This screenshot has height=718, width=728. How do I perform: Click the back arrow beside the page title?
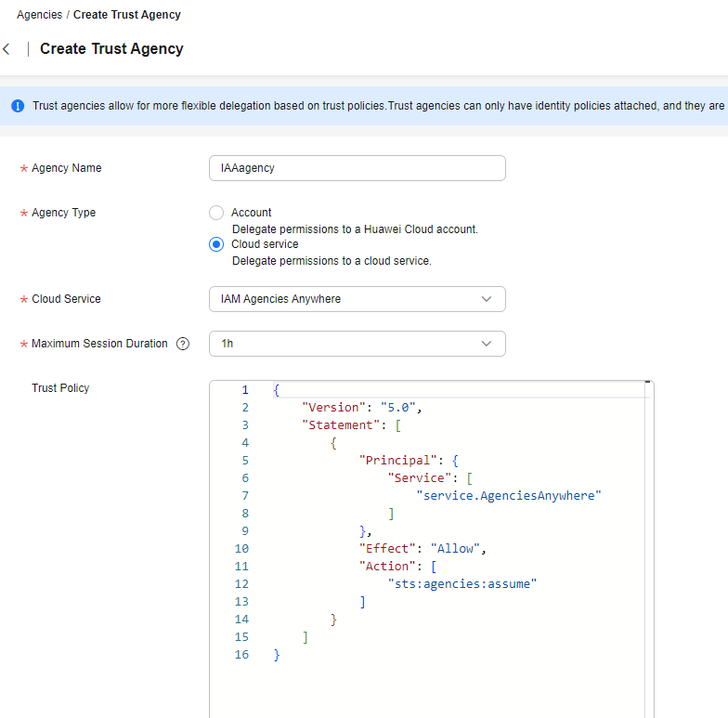[x=7, y=49]
